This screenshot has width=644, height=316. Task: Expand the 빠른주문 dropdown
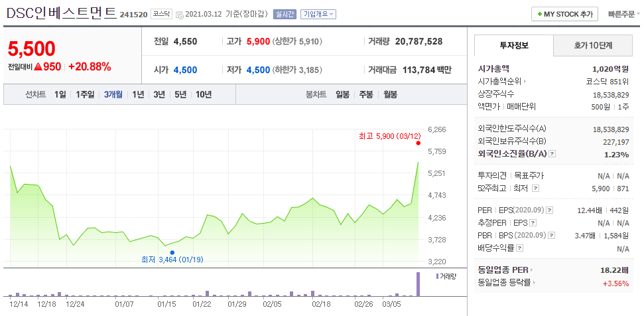(x=624, y=14)
